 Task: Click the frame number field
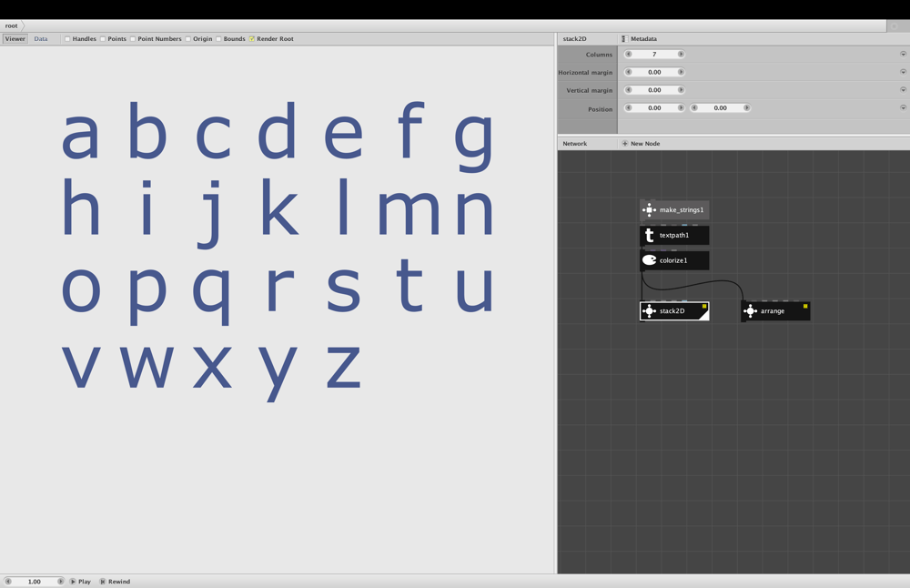tap(35, 581)
